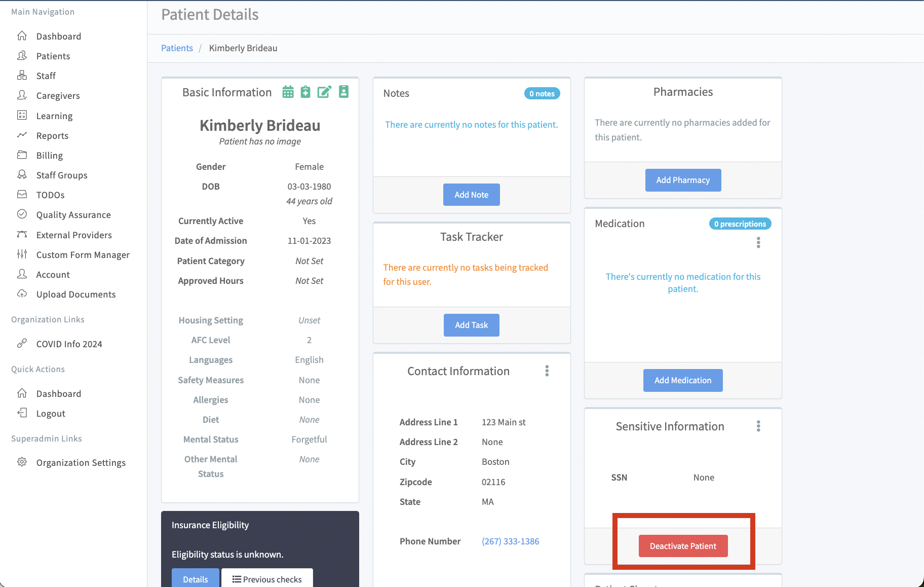
Task: Click the calendar icon in Basic Information
Action: (288, 92)
